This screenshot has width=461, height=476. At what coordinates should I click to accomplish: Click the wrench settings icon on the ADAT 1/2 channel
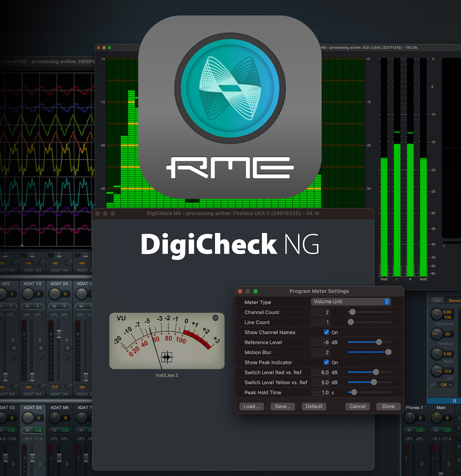[x=41, y=358]
